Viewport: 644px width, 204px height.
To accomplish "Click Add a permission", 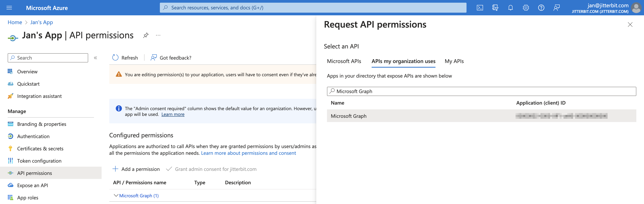I will point(136,169).
